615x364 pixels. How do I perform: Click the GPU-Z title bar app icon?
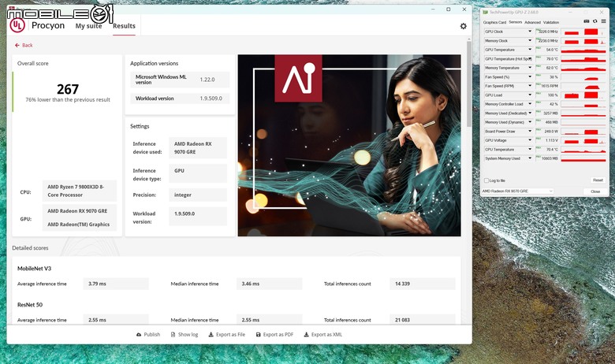(486, 12)
